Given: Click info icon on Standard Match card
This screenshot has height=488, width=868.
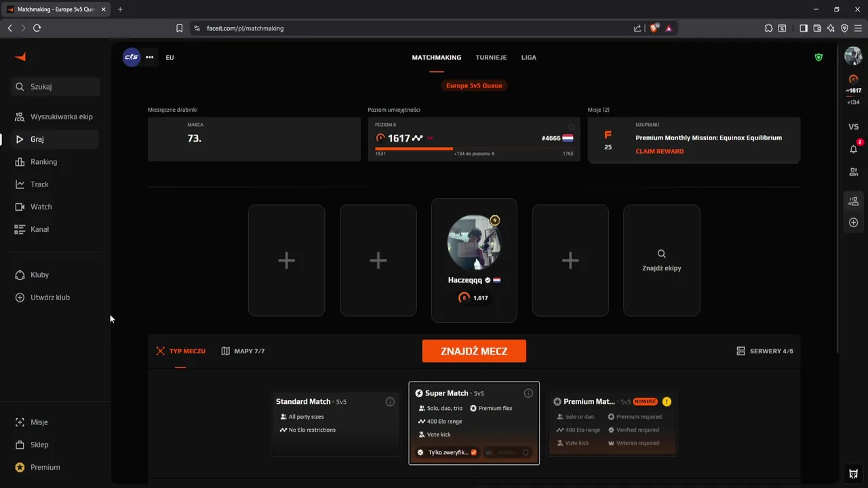Looking at the screenshot, I should (390, 402).
